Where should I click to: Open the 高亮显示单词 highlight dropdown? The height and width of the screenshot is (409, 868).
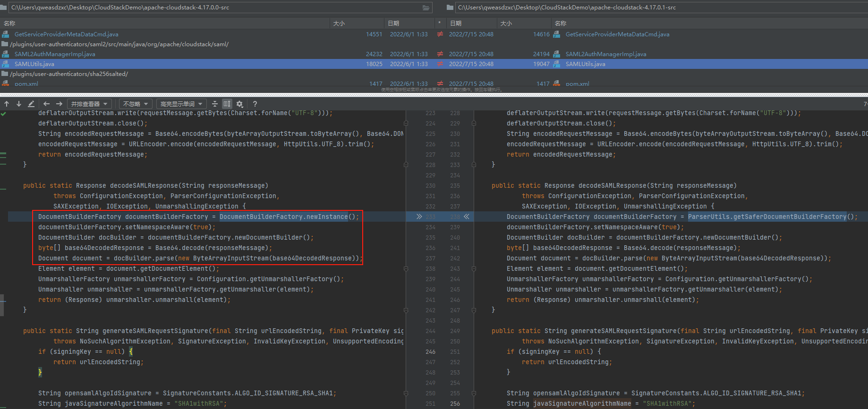click(x=181, y=104)
